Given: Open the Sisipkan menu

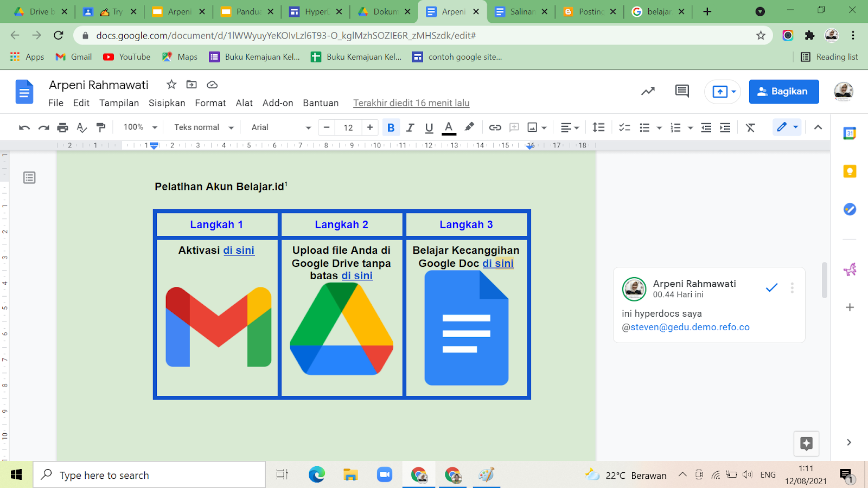Looking at the screenshot, I should [167, 103].
